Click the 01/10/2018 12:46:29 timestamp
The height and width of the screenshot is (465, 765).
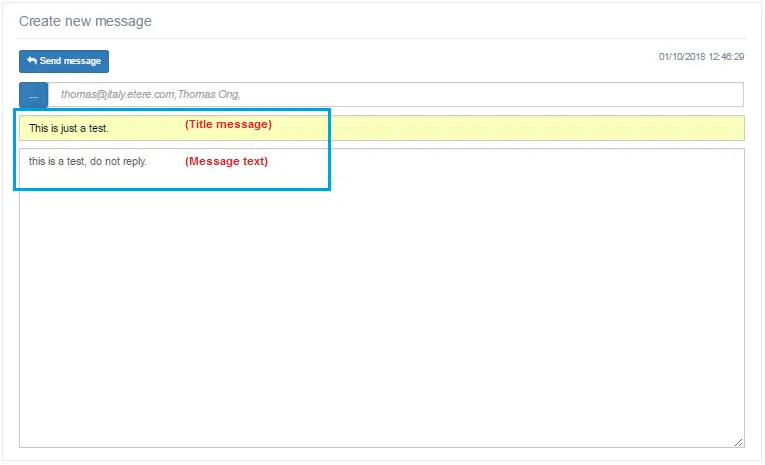701,57
